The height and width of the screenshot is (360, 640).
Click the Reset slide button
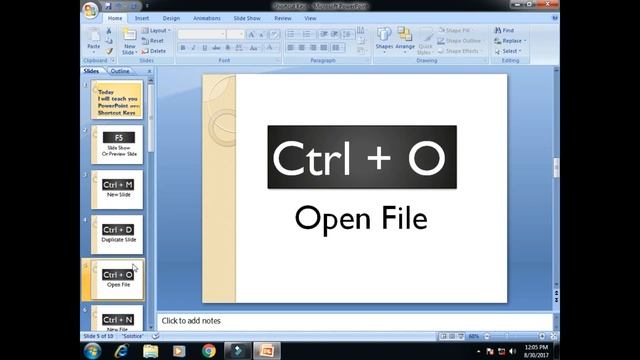pos(153,41)
